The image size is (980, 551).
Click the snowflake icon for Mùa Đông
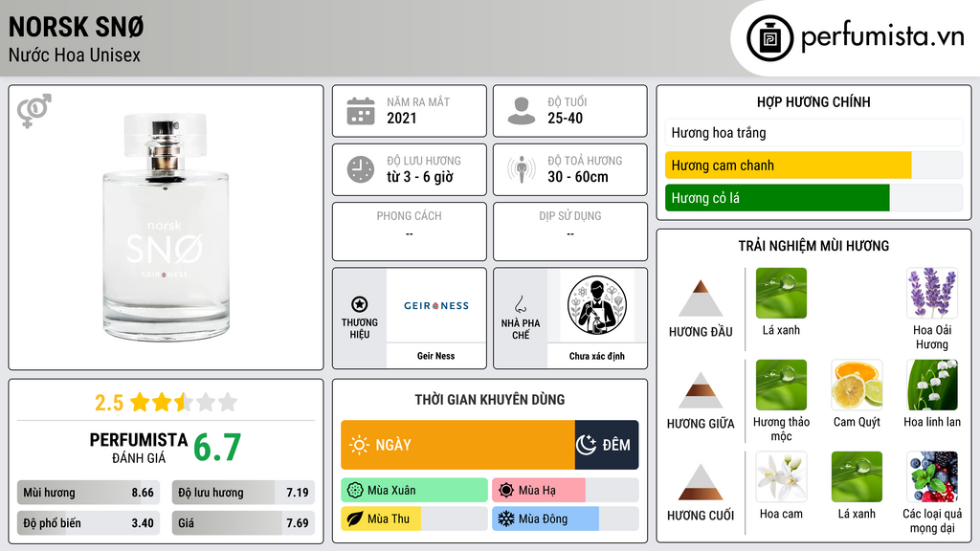506,518
